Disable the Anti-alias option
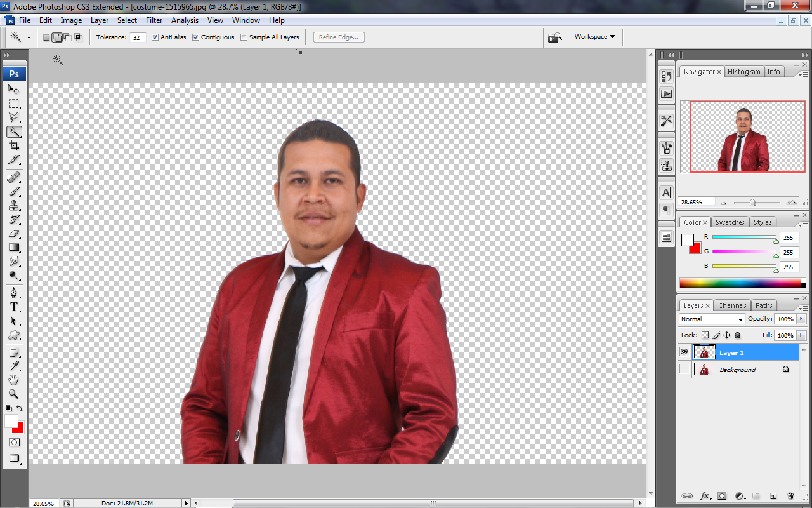This screenshot has height=508, width=812. [155, 37]
